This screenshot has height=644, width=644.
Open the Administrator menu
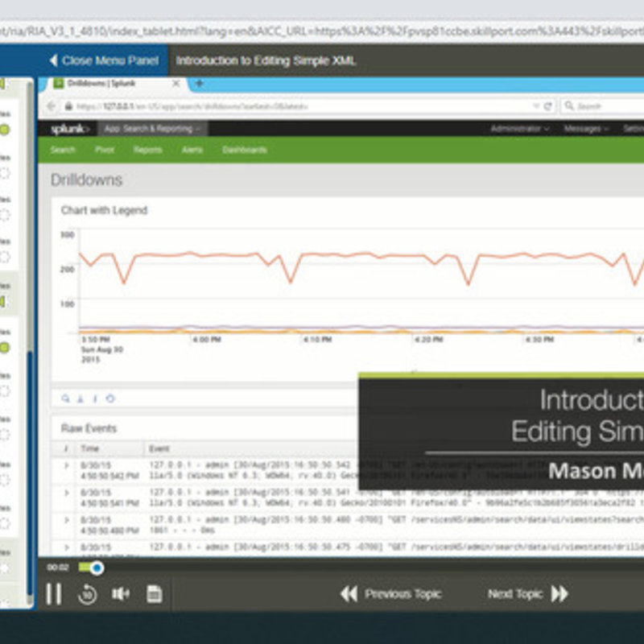pyautogui.click(x=520, y=129)
